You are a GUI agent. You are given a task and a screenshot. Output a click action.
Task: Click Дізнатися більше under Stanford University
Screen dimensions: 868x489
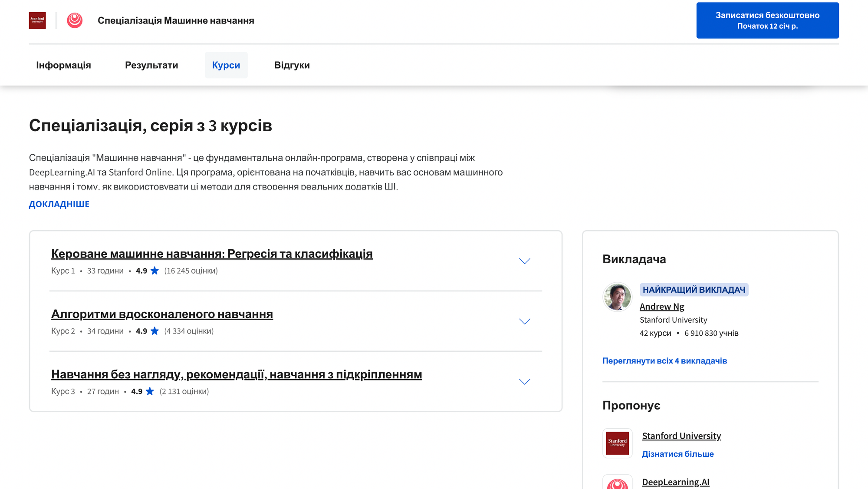click(677, 454)
